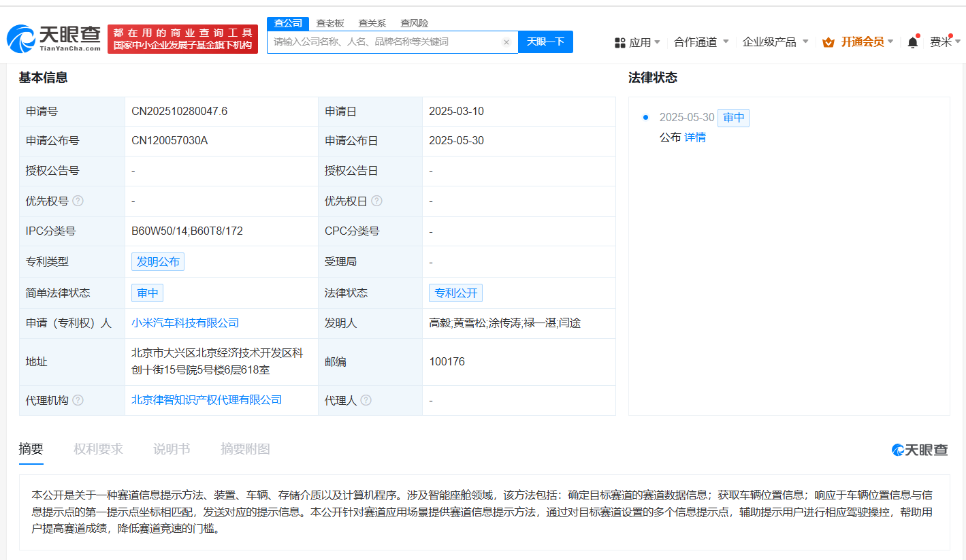Open the 权利要求 tab
Viewport: 966px width, 560px height.
click(x=98, y=449)
